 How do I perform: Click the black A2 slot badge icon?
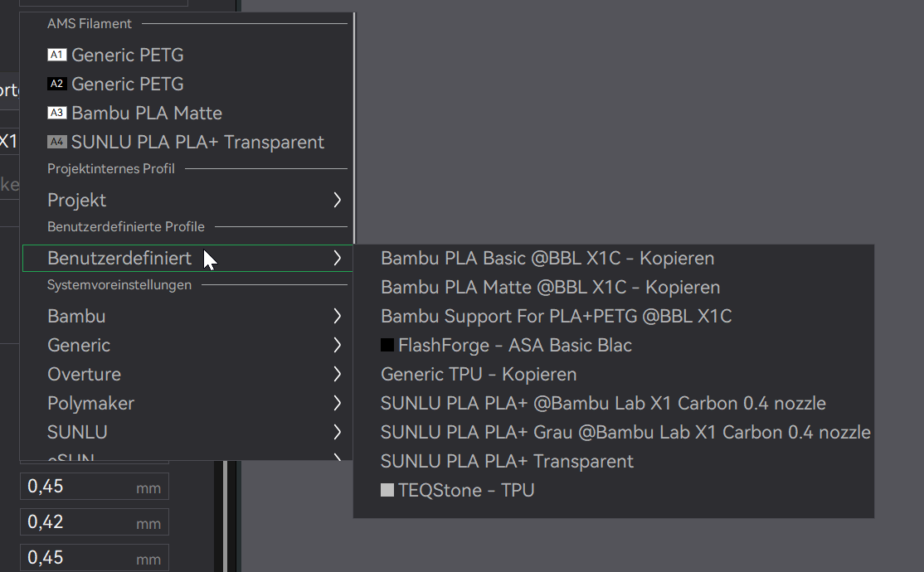[x=56, y=84]
